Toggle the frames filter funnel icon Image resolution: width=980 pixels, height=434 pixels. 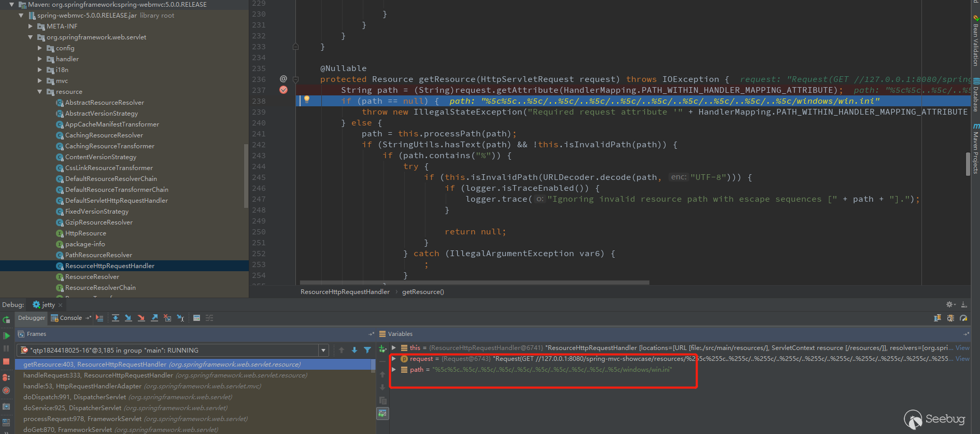(x=367, y=350)
